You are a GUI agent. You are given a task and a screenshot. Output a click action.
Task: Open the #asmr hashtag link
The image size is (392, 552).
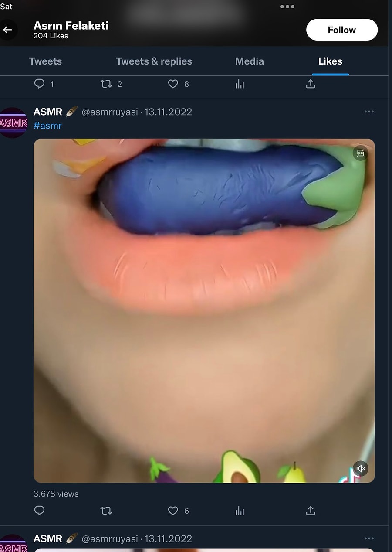(47, 126)
